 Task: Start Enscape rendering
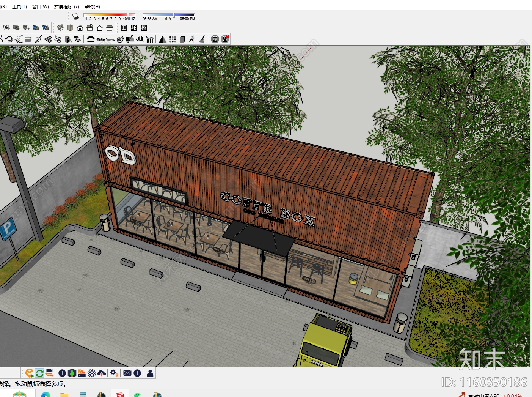coord(30,373)
